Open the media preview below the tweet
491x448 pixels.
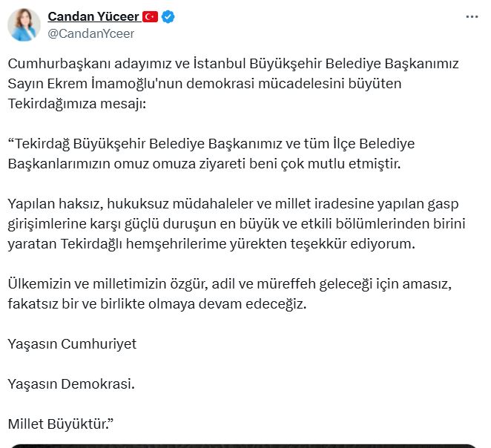click(x=243, y=446)
